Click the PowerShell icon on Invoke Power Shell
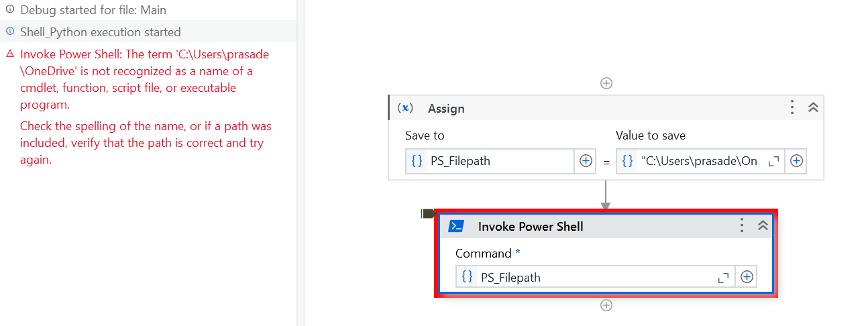Viewport: 868px width, 326px height. coord(456,226)
